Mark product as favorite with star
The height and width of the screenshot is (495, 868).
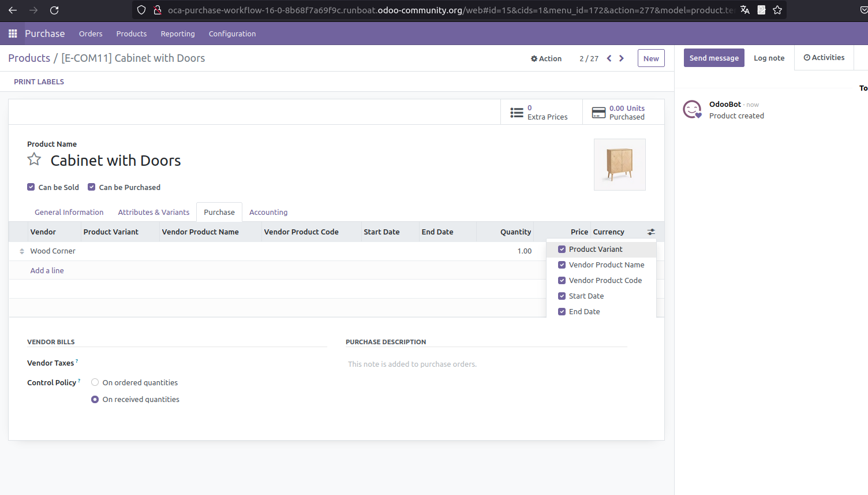(x=35, y=159)
